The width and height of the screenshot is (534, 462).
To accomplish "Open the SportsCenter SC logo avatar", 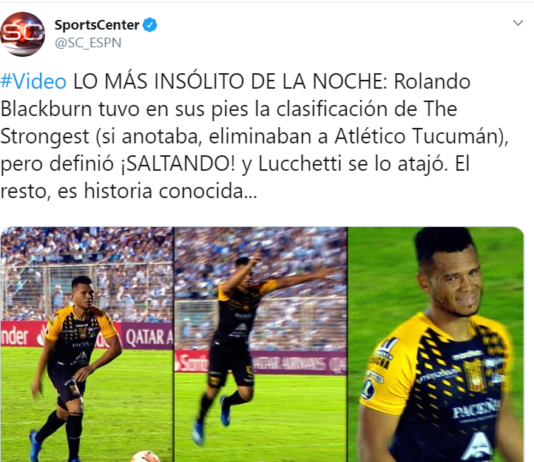I will [22, 34].
